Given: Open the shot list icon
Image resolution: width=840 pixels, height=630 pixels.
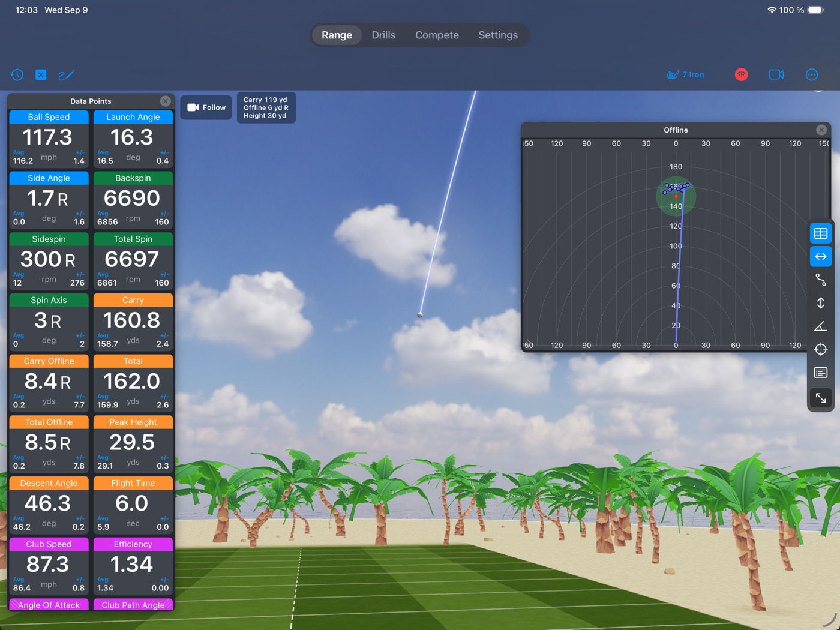Looking at the screenshot, I should tap(821, 373).
